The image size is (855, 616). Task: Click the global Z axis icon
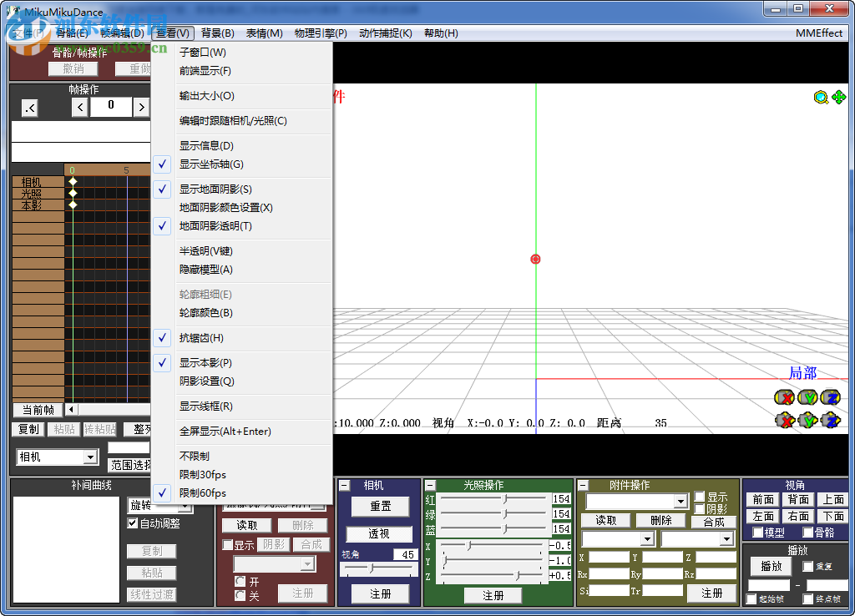pos(830,421)
